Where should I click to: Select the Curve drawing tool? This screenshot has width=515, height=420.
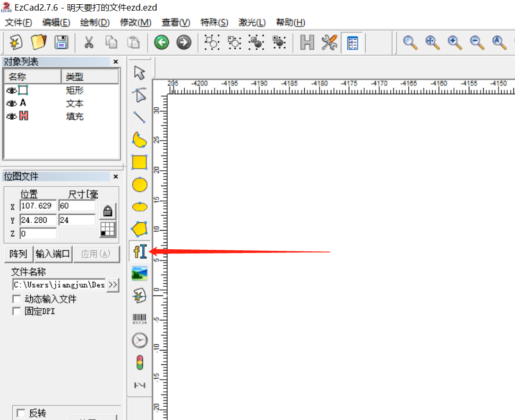139,140
